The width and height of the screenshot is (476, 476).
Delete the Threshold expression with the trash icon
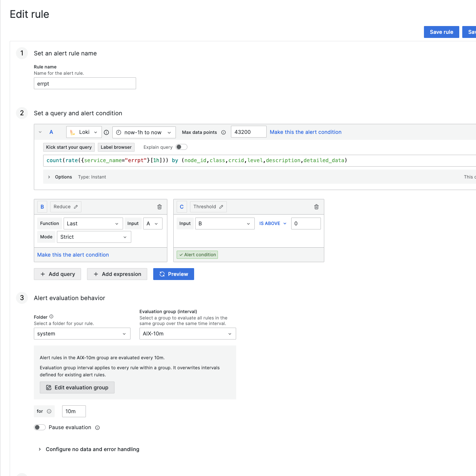pyautogui.click(x=316, y=207)
